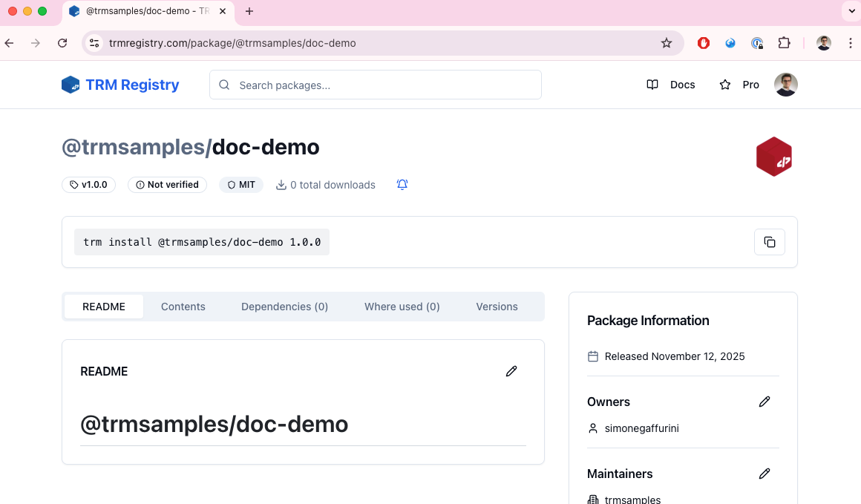Viewport: 861px width, 504px height.
Task: Reload the page
Action: (62, 43)
